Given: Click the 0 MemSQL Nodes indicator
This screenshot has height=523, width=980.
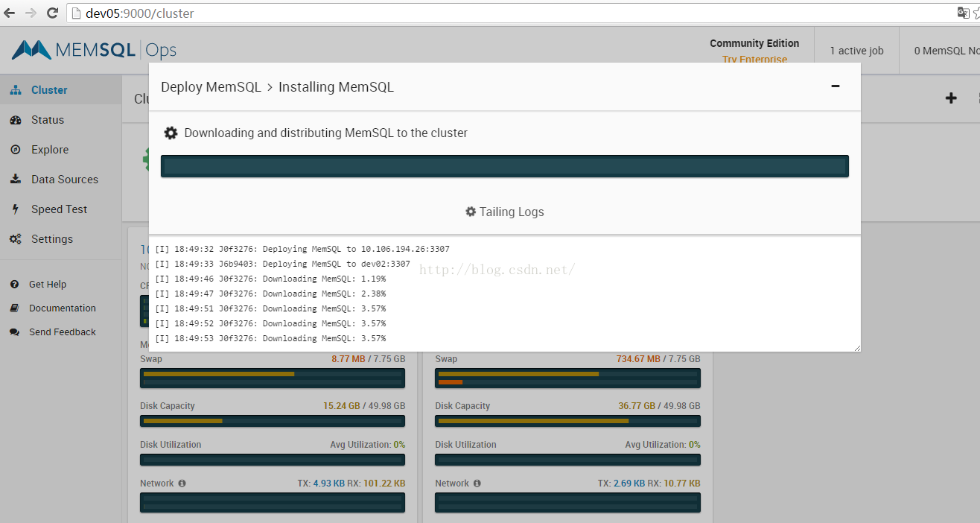Looking at the screenshot, I should click(946, 51).
